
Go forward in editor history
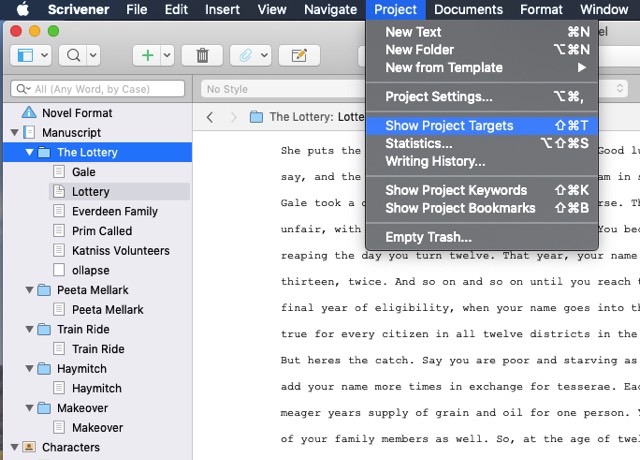[x=233, y=117]
